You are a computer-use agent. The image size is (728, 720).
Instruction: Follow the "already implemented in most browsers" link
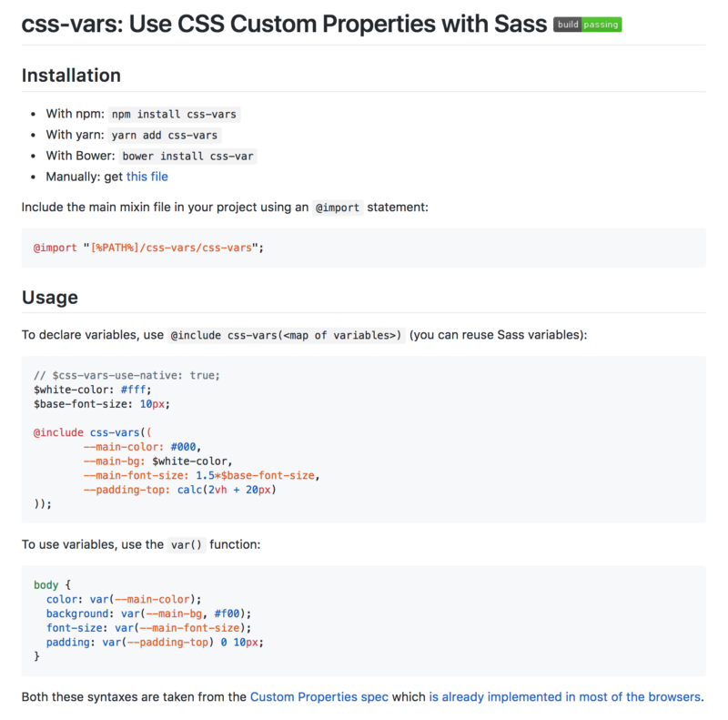pos(564,696)
